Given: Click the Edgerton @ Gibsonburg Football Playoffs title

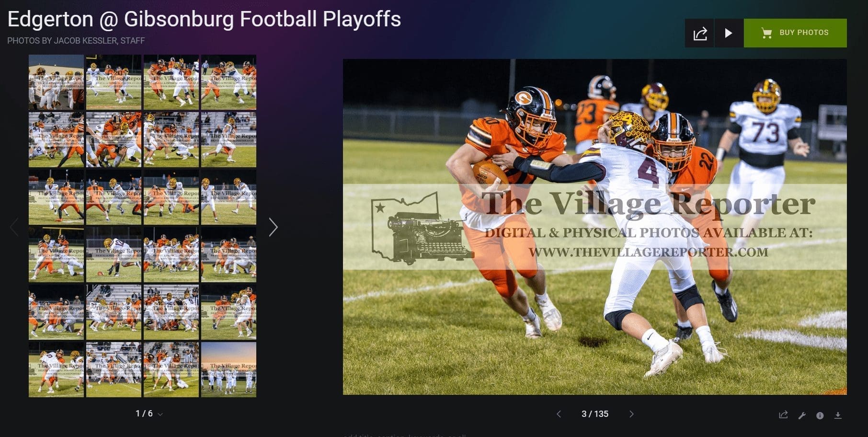Looking at the screenshot, I should tap(204, 19).
